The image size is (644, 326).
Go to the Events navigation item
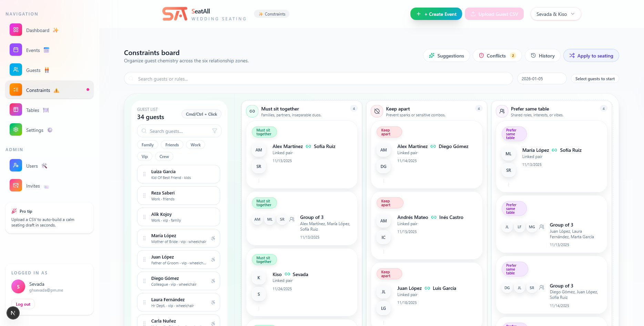point(33,50)
